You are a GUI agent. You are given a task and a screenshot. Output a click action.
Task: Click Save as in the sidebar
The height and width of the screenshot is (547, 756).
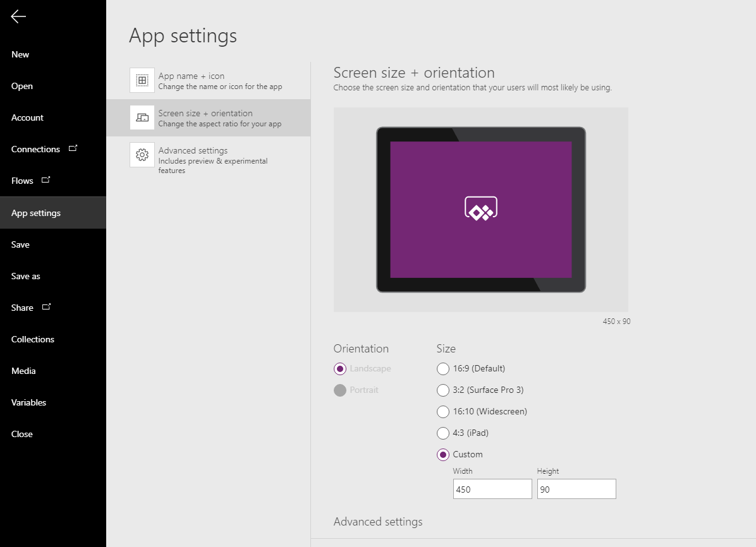(53, 276)
